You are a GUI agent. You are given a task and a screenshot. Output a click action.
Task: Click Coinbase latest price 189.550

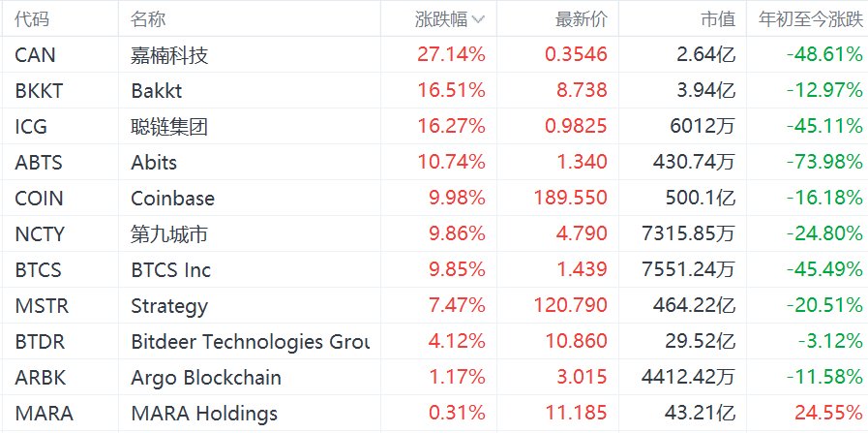(x=571, y=198)
